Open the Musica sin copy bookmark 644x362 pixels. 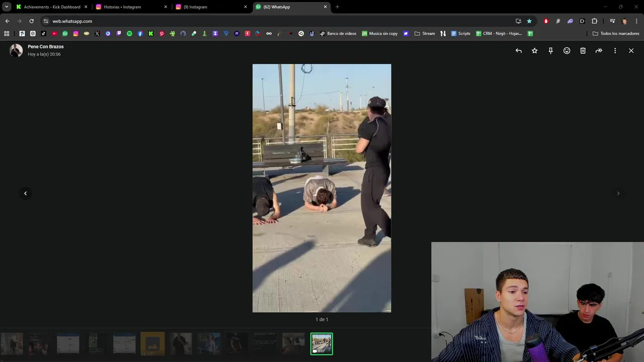380,34
